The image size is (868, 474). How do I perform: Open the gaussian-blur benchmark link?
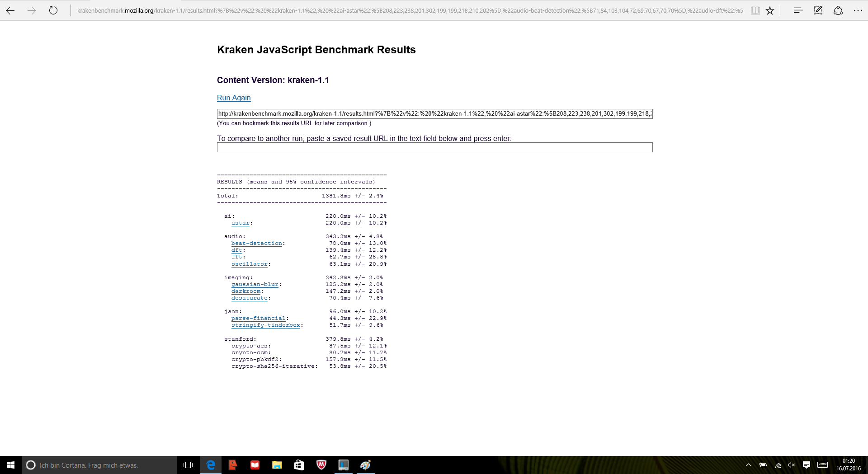[255, 285]
